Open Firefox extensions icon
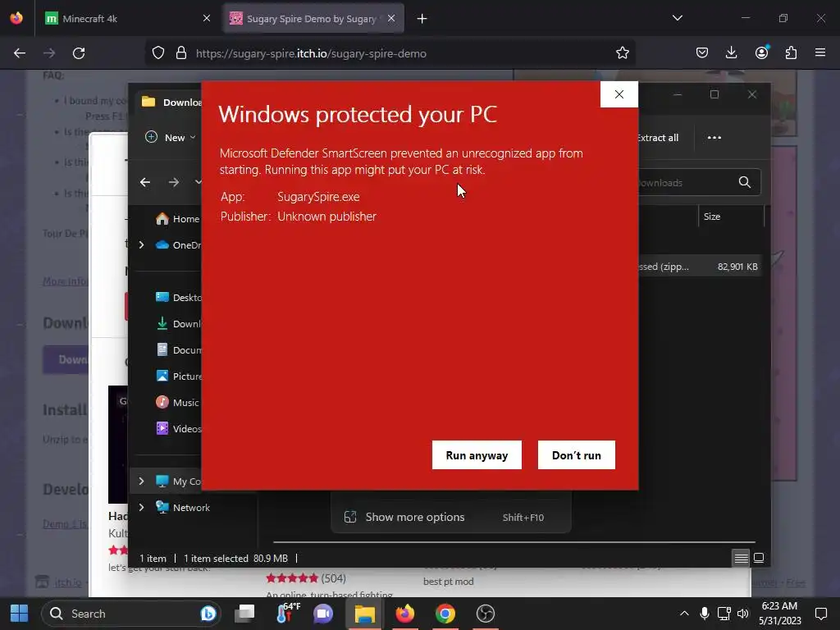 pyautogui.click(x=791, y=53)
